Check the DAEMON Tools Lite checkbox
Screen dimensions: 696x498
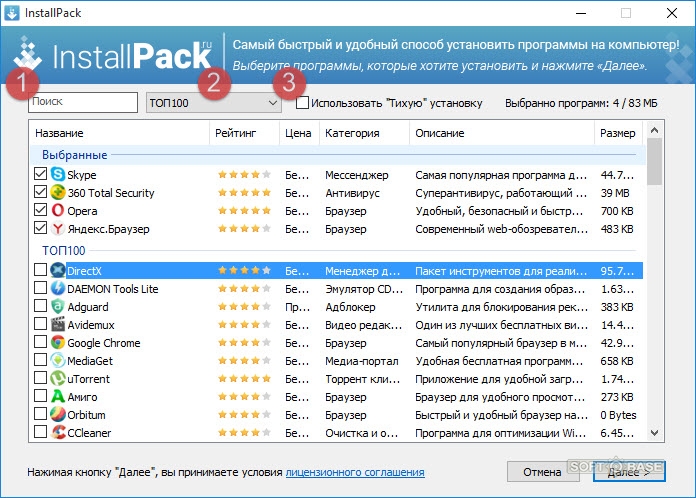[x=40, y=288]
